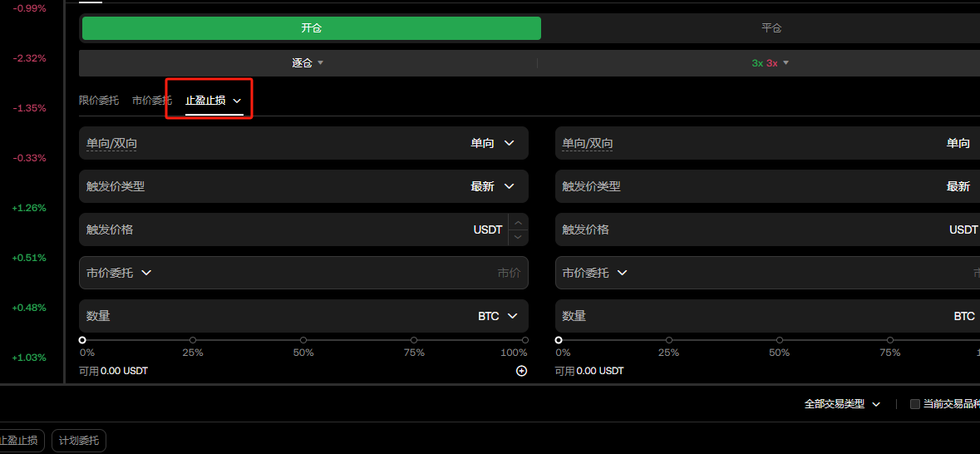Select the 开仓 open position tab

[x=311, y=28]
